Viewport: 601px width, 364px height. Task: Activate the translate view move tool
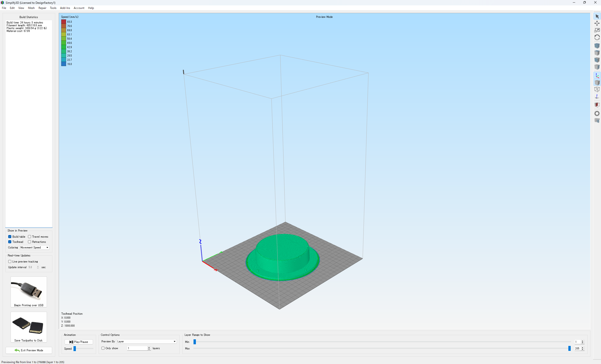597,23
